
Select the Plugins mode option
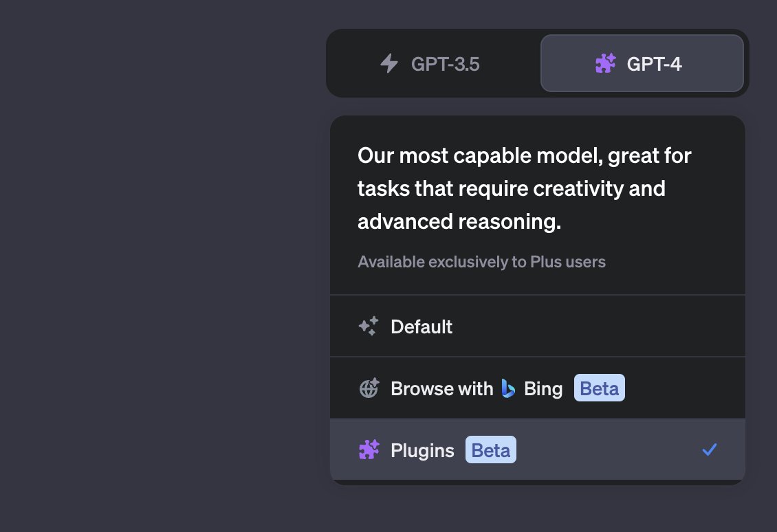pos(538,450)
